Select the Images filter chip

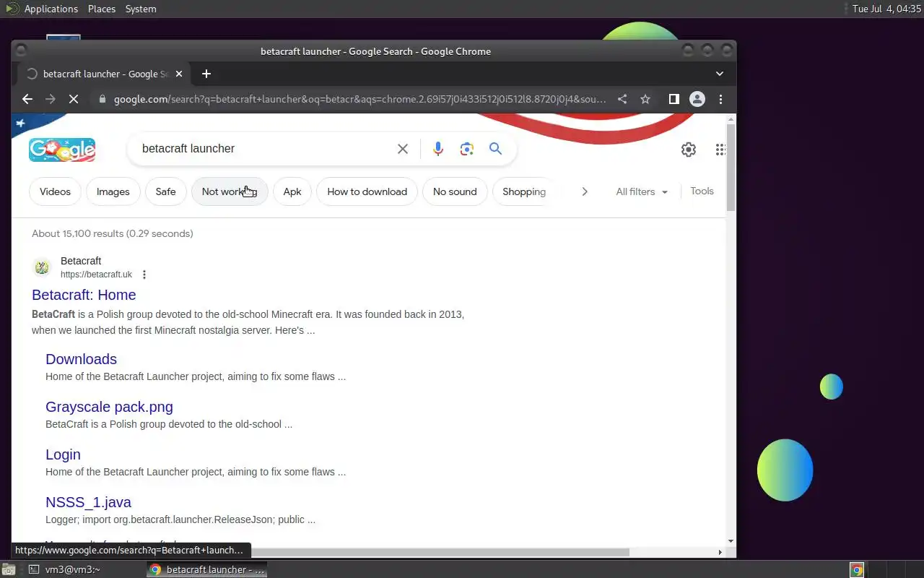coord(113,191)
